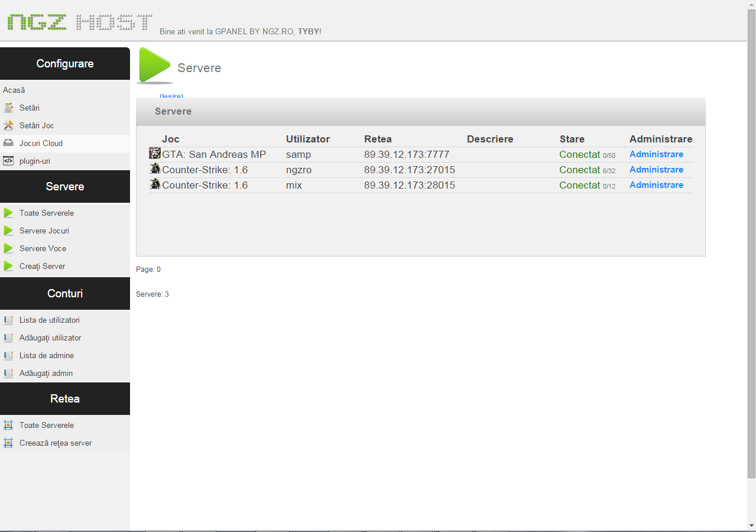
Task: Click the icon beside Lista de utilizatori
Action: pos(8,320)
